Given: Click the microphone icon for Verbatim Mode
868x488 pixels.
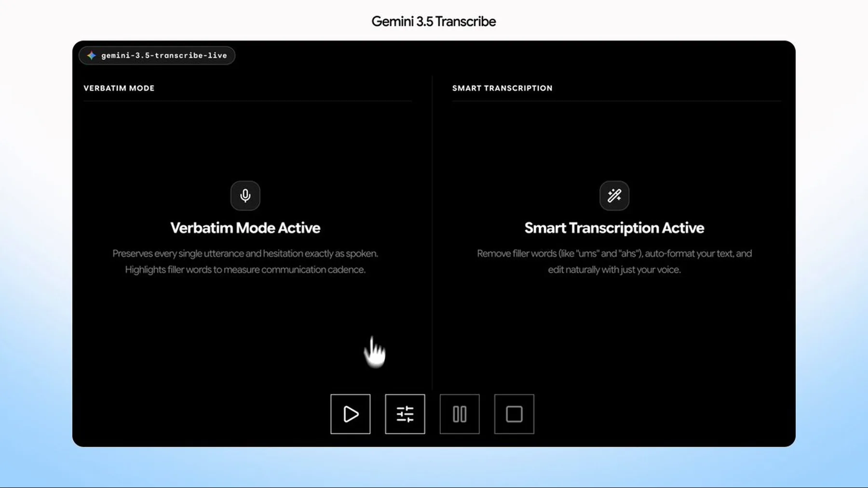Looking at the screenshot, I should coord(245,196).
